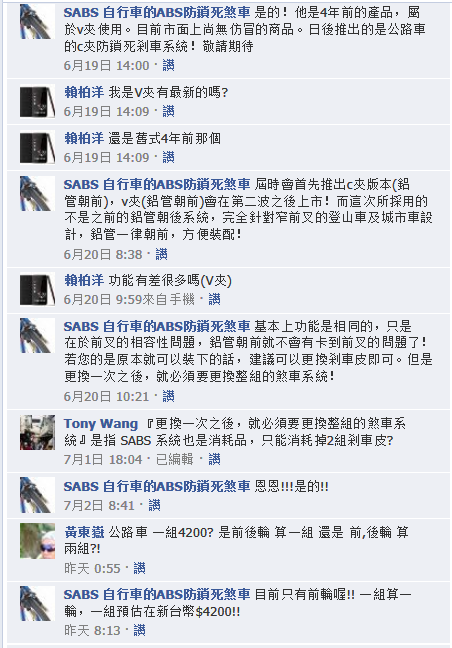Open 黃東嶽 profile link

(84, 532)
